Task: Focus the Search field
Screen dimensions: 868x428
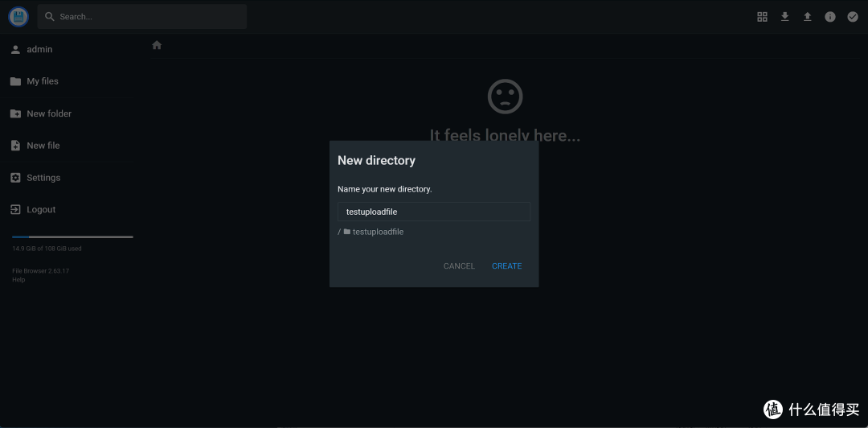Action: click(142, 17)
